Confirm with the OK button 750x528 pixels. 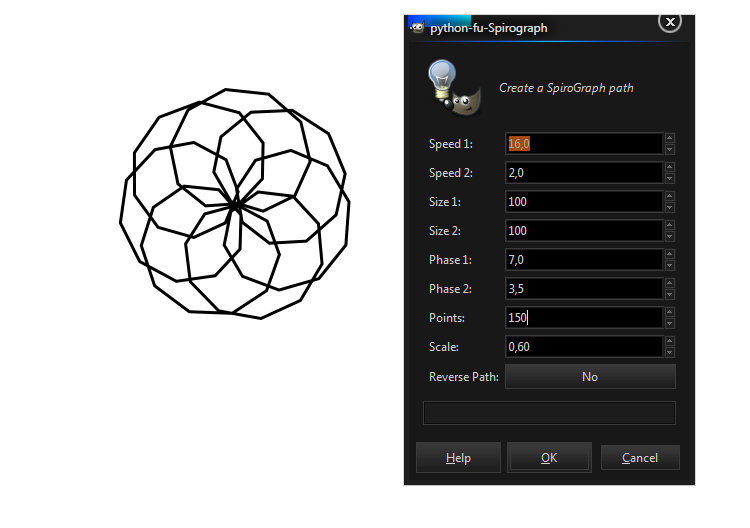point(549,458)
